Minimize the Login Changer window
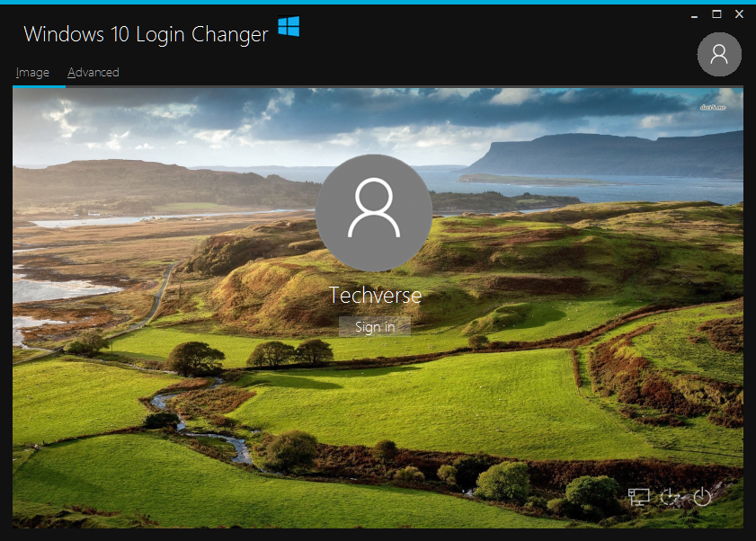The image size is (756, 541). 693,13
